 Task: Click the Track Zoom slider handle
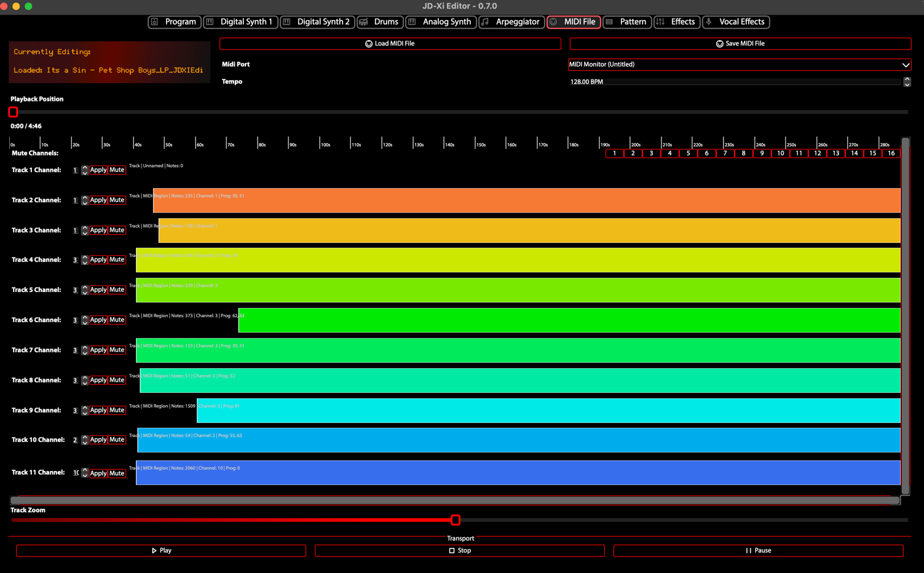coord(456,520)
